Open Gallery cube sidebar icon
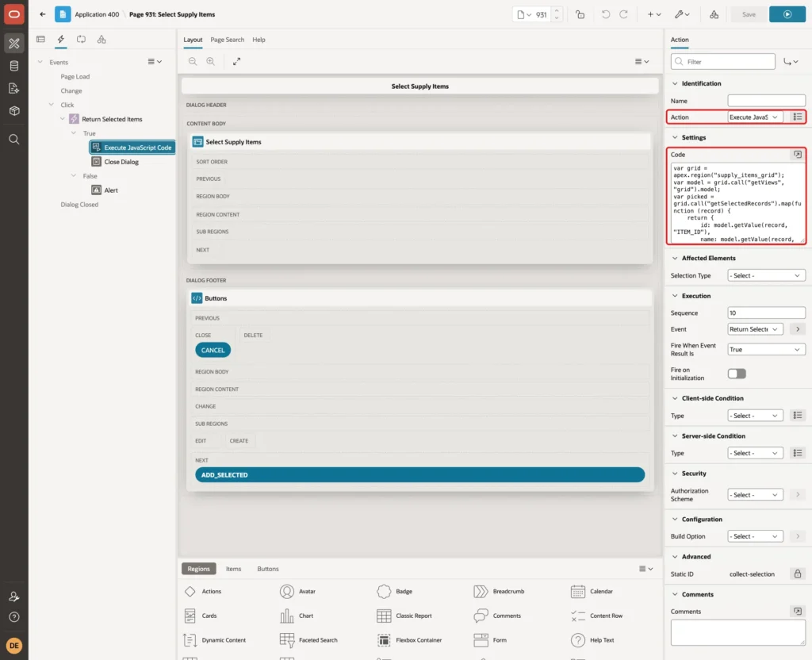The height and width of the screenshot is (660, 812). click(14, 111)
